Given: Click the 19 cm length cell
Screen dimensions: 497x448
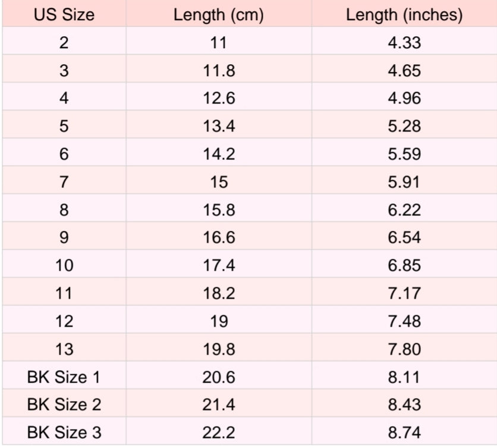Looking at the screenshot, I should [x=218, y=321].
